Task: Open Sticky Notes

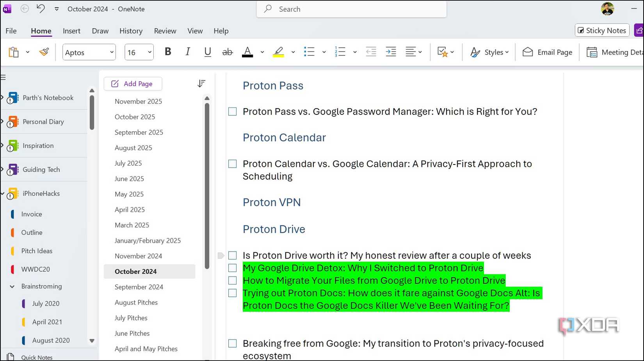Action: [602, 30]
